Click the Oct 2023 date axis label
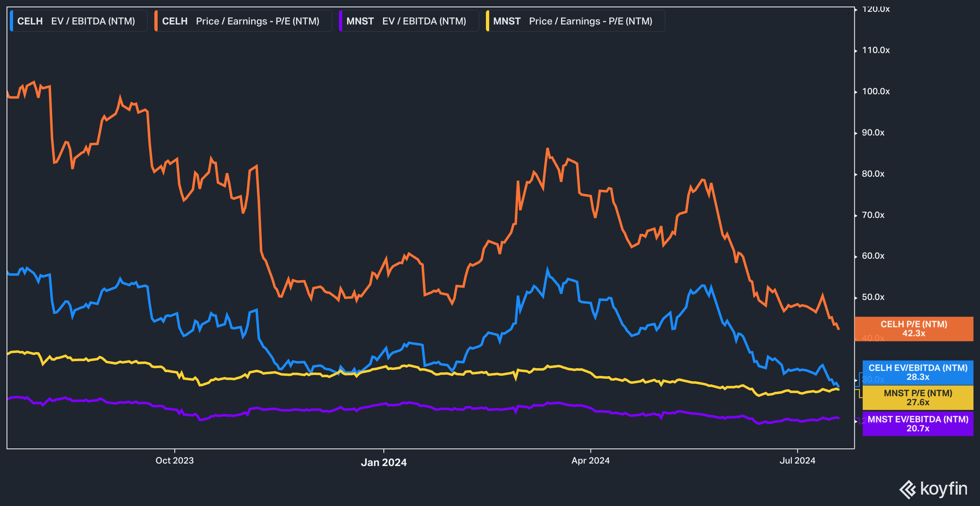Screen dimensions: 980x506 click(175, 461)
